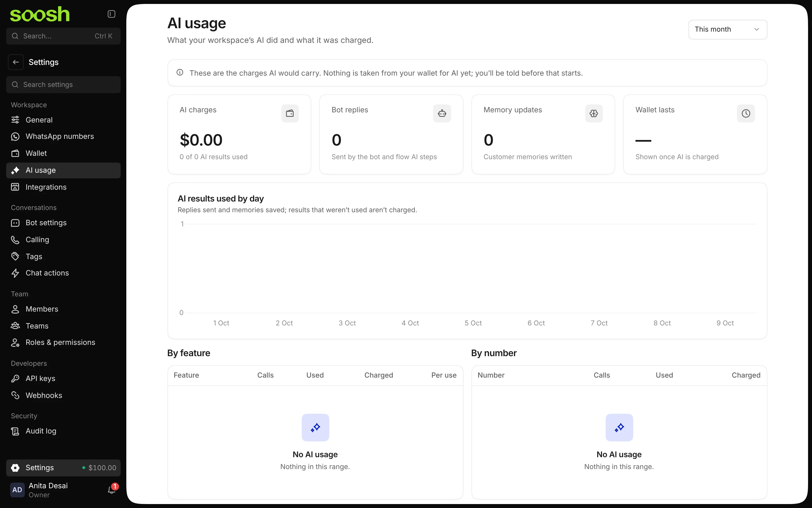The height and width of the screenshot is (508, 812).
Task: Open Webhooks page
Action: pyautogui.click(x=63, y=395)
